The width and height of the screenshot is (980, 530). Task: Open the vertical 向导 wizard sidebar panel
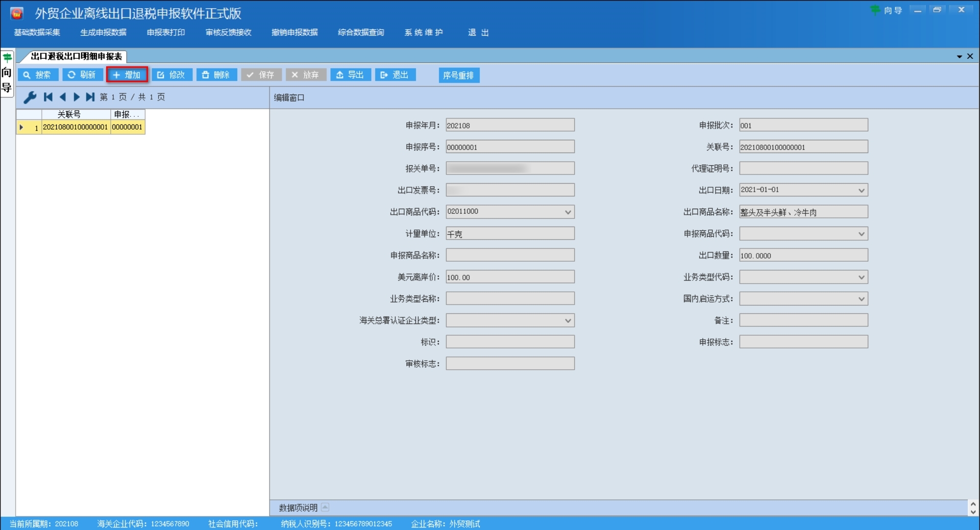tap(7, 77)
